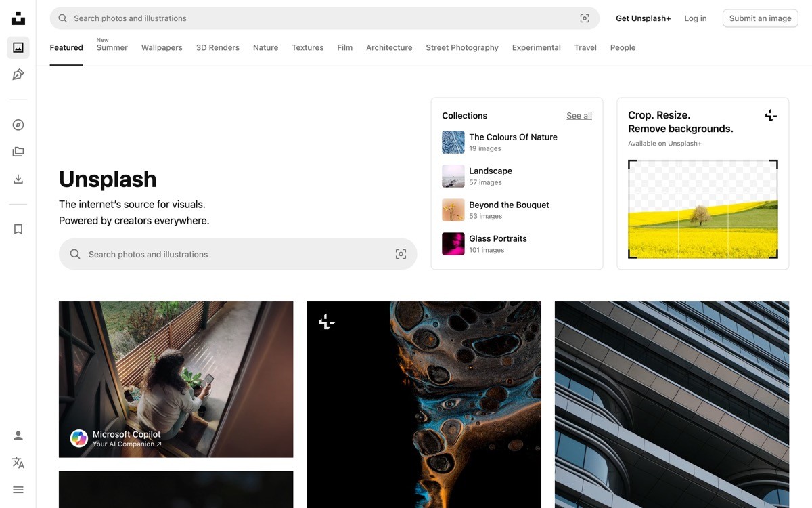Select the Textures tab
This screenshot has width=812, height=508.
(x=308, y=47)
